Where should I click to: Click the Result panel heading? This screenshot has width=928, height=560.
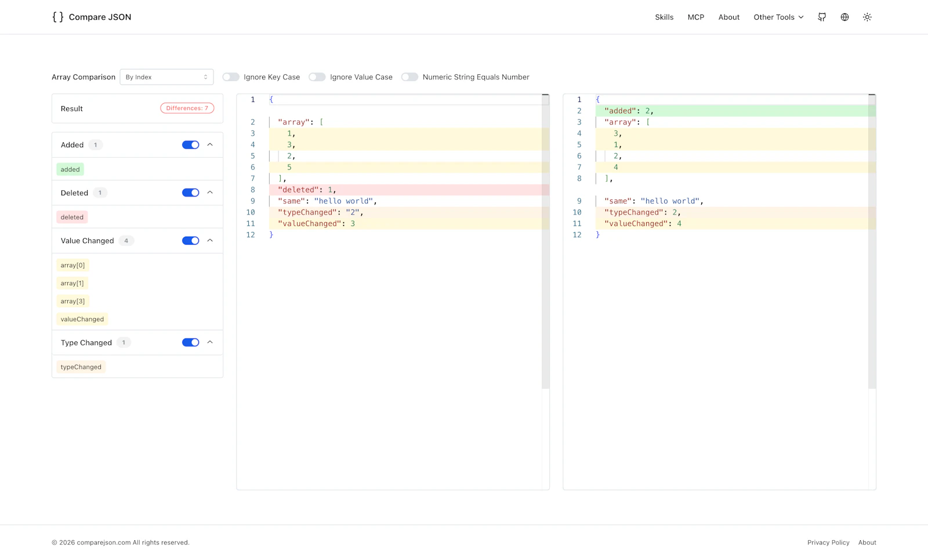click(x=72, y=109)
